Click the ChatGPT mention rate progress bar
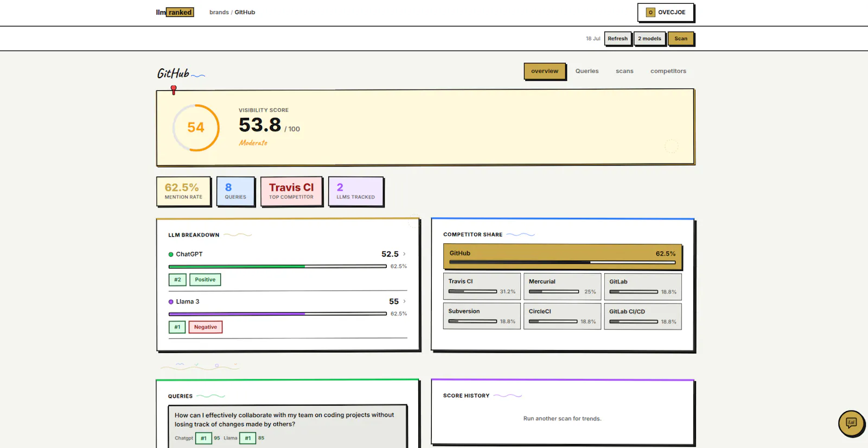868x448 pixels. pyautogui.click(x=277, y=266)
